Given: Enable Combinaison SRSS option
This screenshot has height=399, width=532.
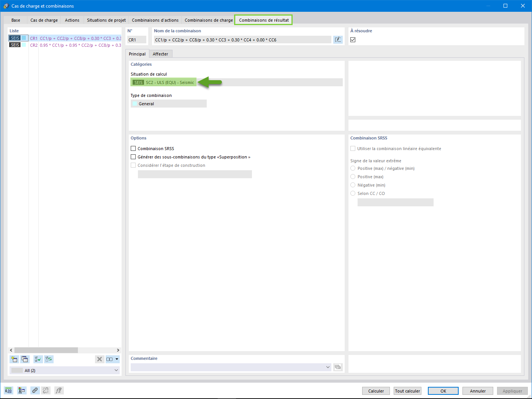Looking at the screenshot, I should pyautogui.click(x=133, y=149).
